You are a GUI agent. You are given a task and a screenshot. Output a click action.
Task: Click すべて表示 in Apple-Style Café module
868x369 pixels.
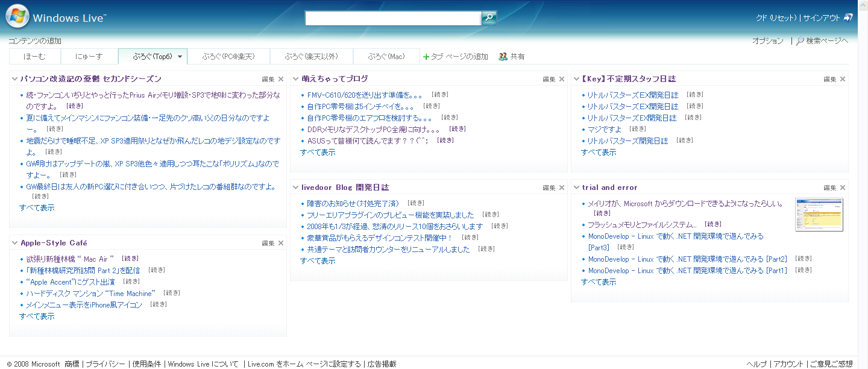[x=37, y=317]
